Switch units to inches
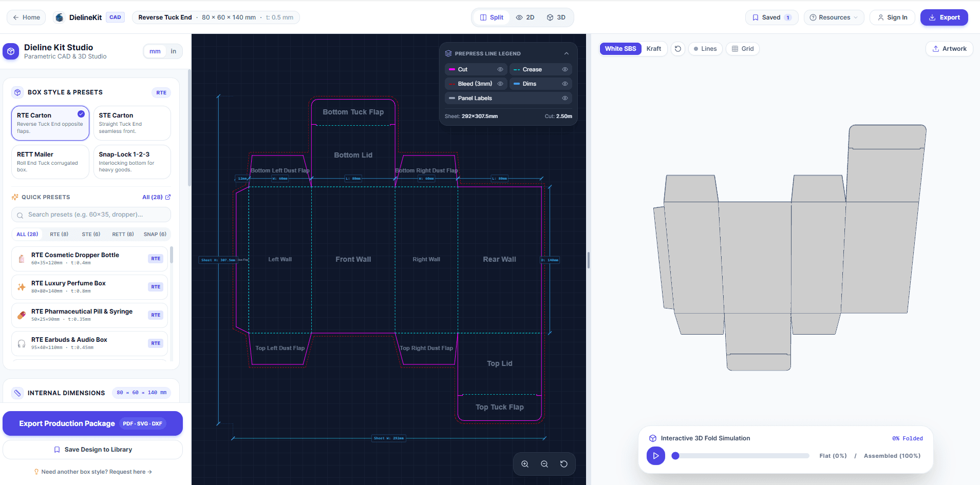The width and height of the screenshot is (980, 485). coord(174,51)
